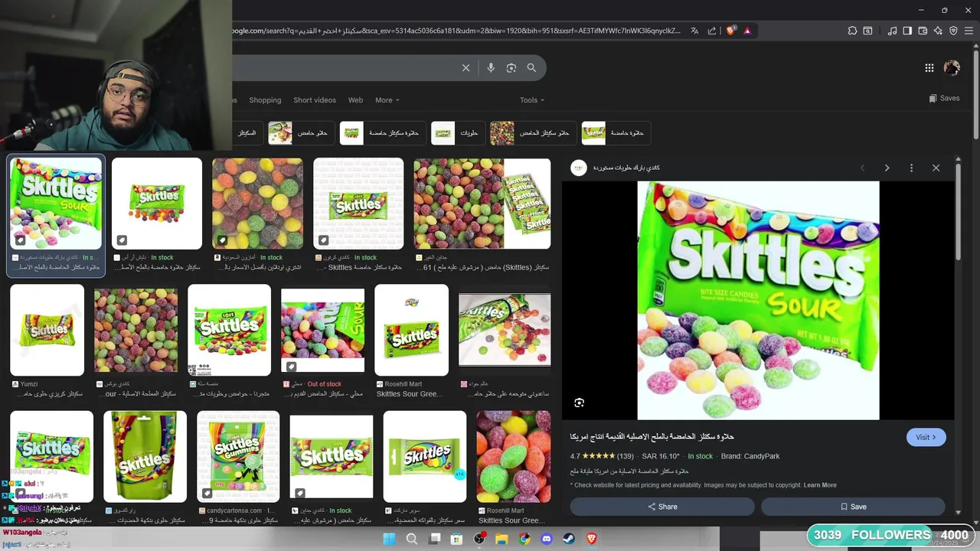Viewport: 980px width, 551px height.
Task: Share this page via address bar share icon
Action: (x=712, y=31)
